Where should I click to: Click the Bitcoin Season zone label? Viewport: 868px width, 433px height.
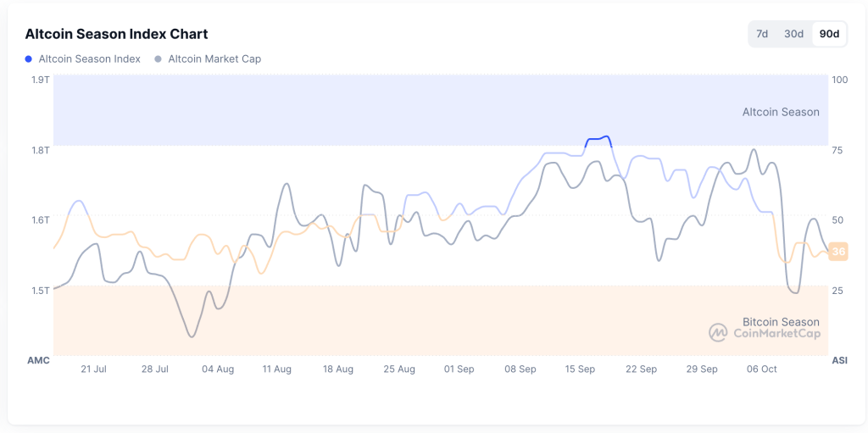click(781, 322)
